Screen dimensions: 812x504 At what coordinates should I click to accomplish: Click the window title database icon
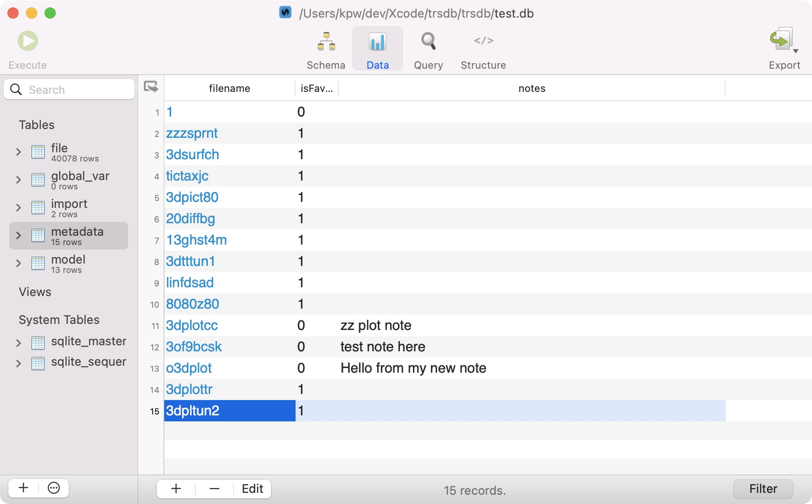[x=285, y=13]
